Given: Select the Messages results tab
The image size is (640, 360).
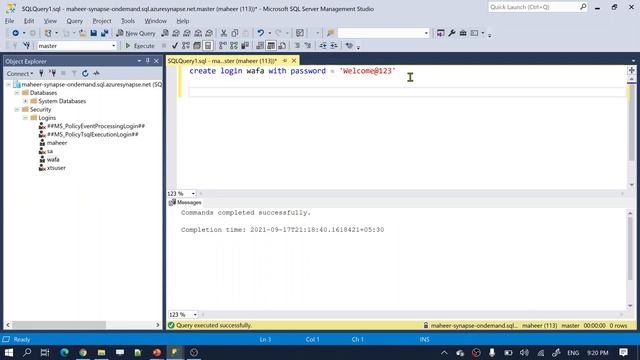Looking at the screenshot, I should pyautogui.click(x=185, y=202).
